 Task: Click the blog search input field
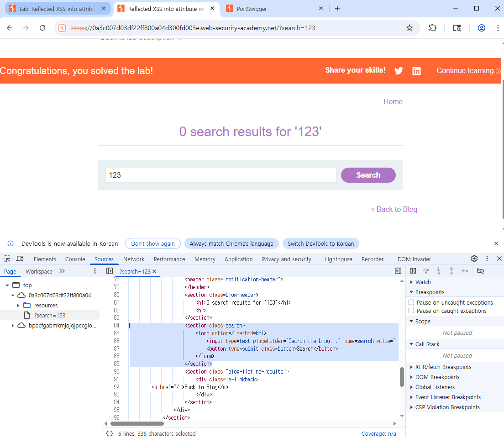click(221, 175)
